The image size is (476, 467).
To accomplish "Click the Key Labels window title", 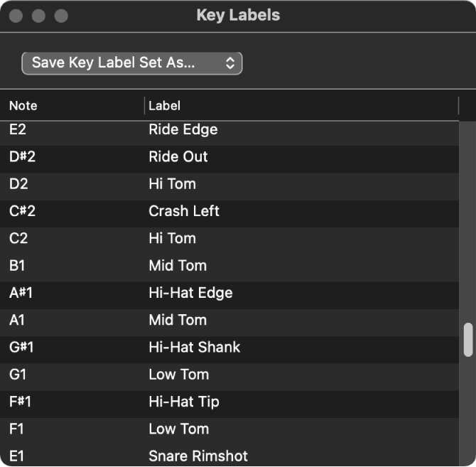I will 238,16.
